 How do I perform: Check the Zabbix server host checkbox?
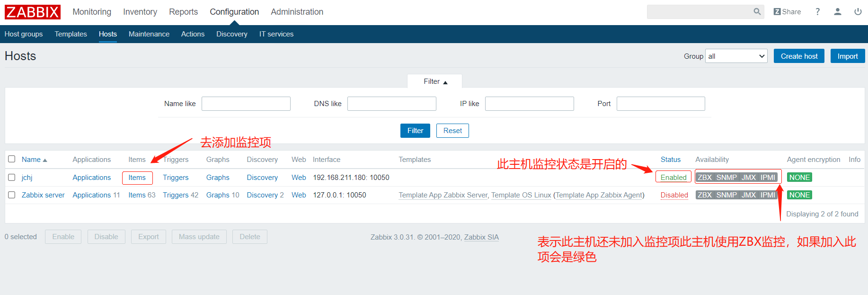12,195
